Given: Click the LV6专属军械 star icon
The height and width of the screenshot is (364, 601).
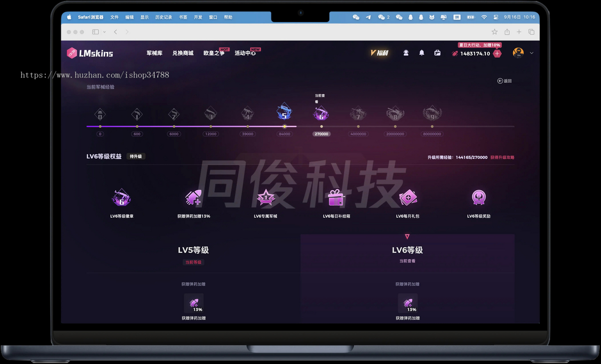Looking at the screenshot, I should tap(265, 198).
